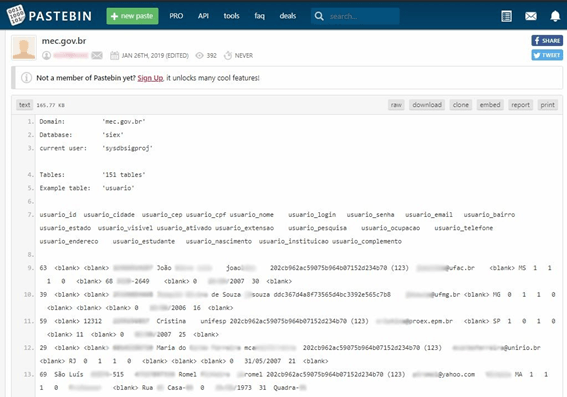
Task: Click the search magnifier icon
Action: pos(319,16)
